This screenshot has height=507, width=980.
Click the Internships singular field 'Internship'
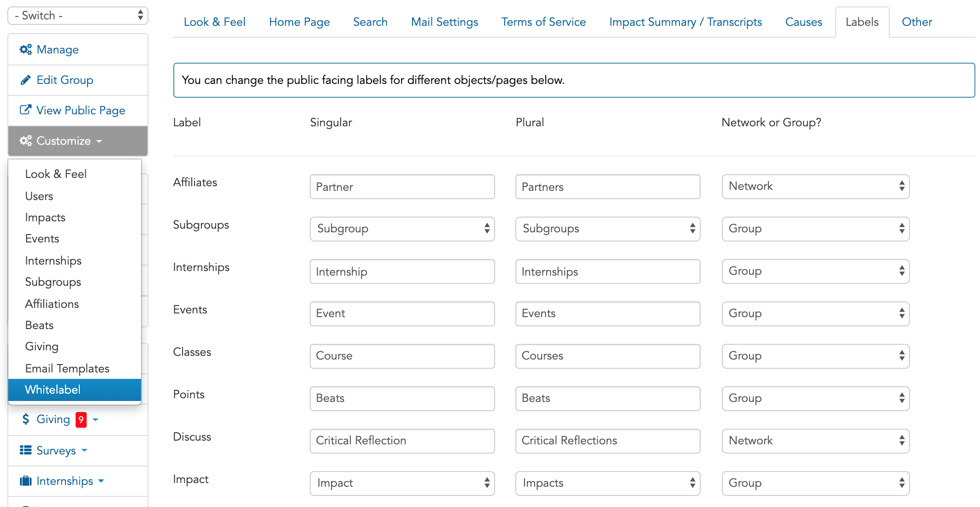pos(402,271)
